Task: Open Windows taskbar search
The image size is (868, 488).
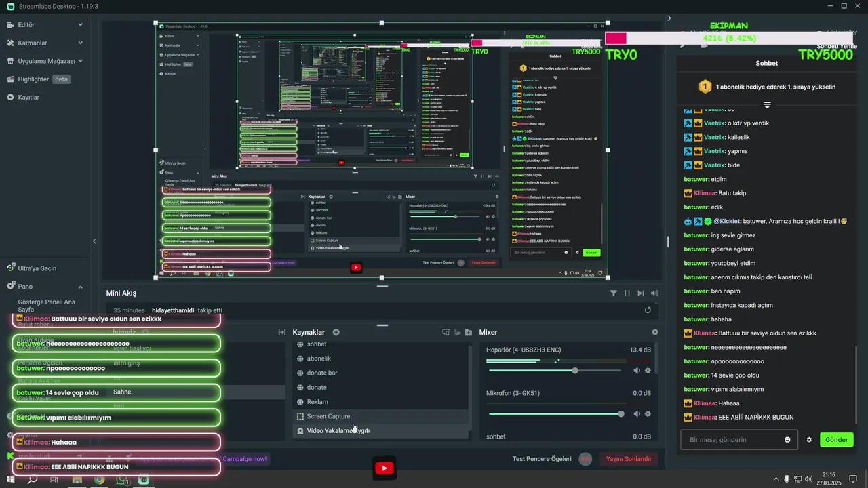Action: click(32, 479)
